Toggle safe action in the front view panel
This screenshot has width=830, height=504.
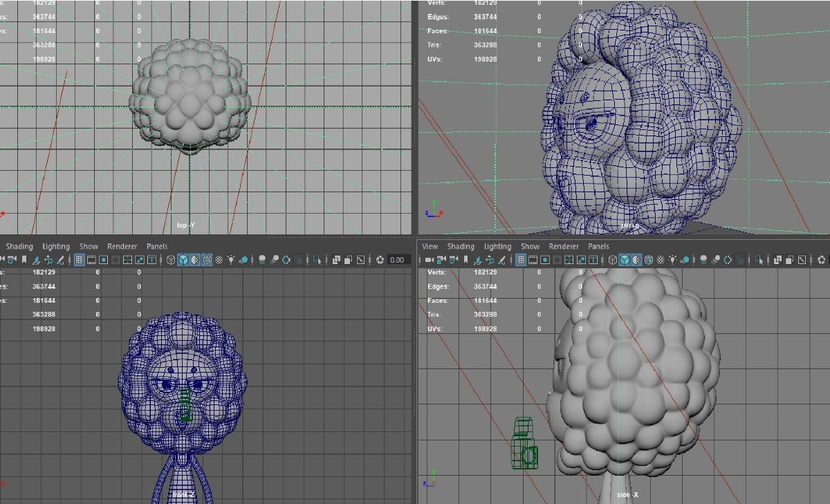click(140, 260)
